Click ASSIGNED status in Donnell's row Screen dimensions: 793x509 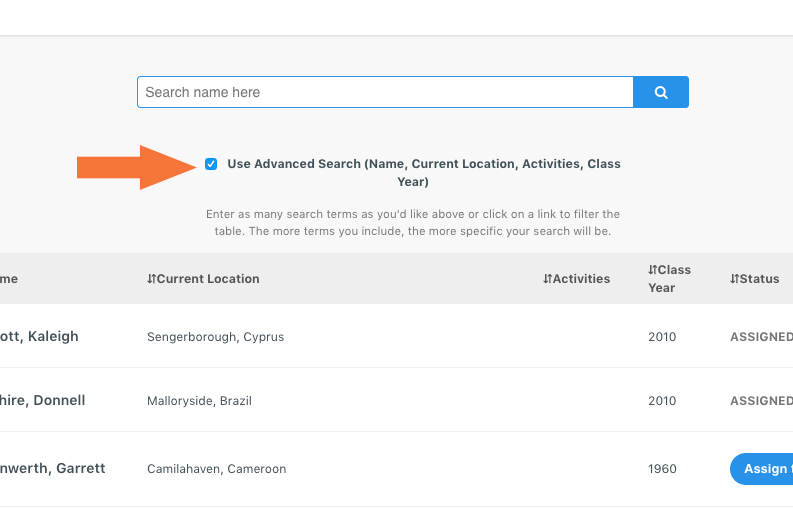(x=761, y=401)
